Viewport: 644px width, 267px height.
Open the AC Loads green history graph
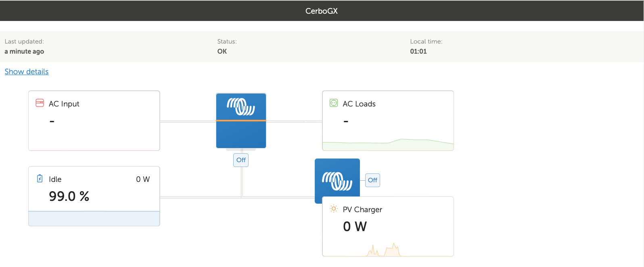[x=388, y=144]
